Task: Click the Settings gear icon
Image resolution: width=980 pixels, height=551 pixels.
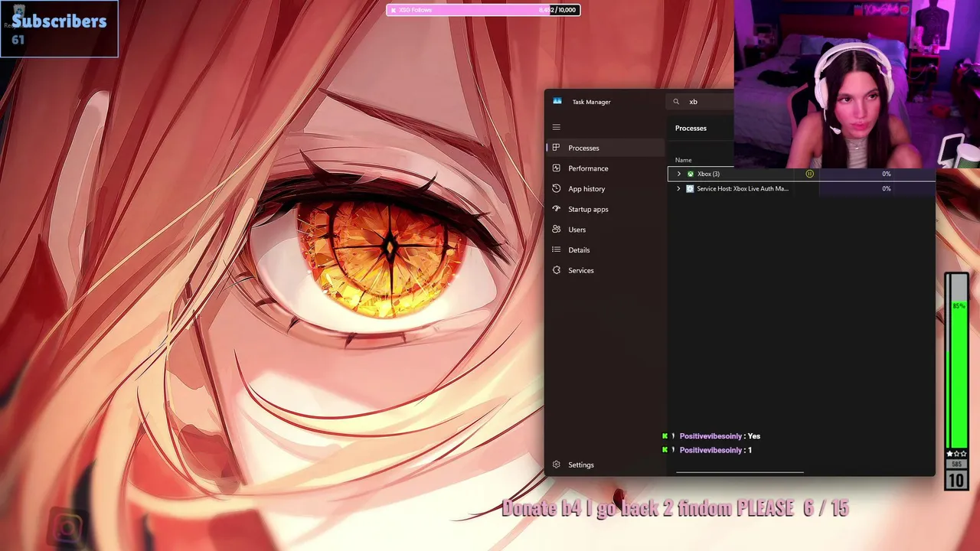Action: tap(557, 465)
